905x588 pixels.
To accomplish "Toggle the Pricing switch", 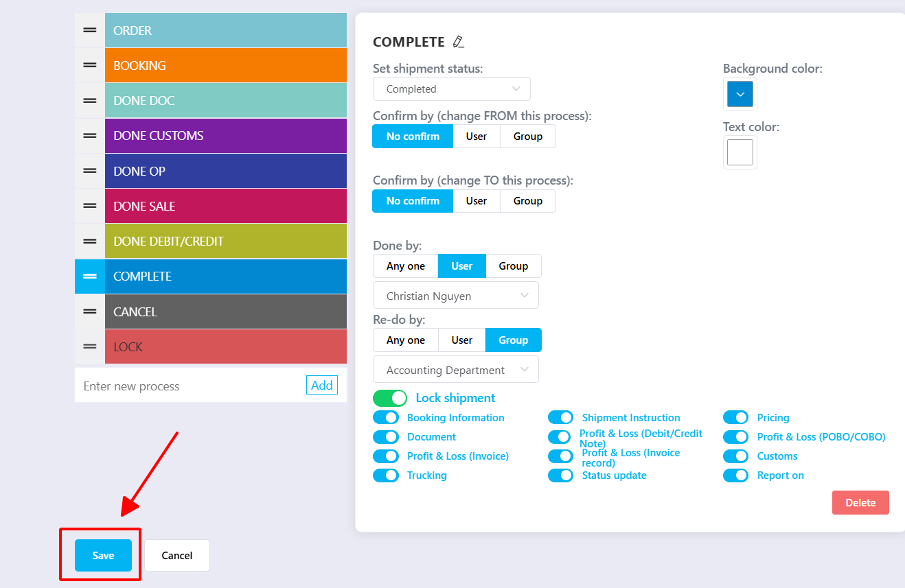I will [x=736, y=417].
